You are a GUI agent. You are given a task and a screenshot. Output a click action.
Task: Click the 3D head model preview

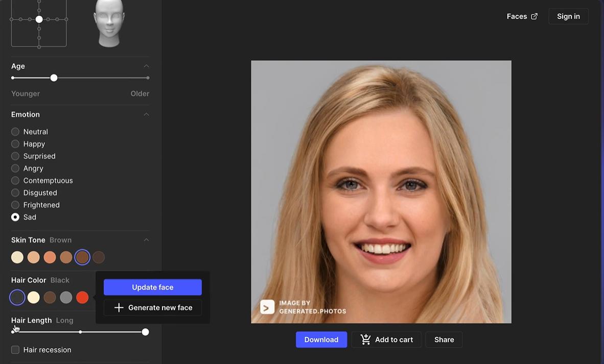pos(109,23)
